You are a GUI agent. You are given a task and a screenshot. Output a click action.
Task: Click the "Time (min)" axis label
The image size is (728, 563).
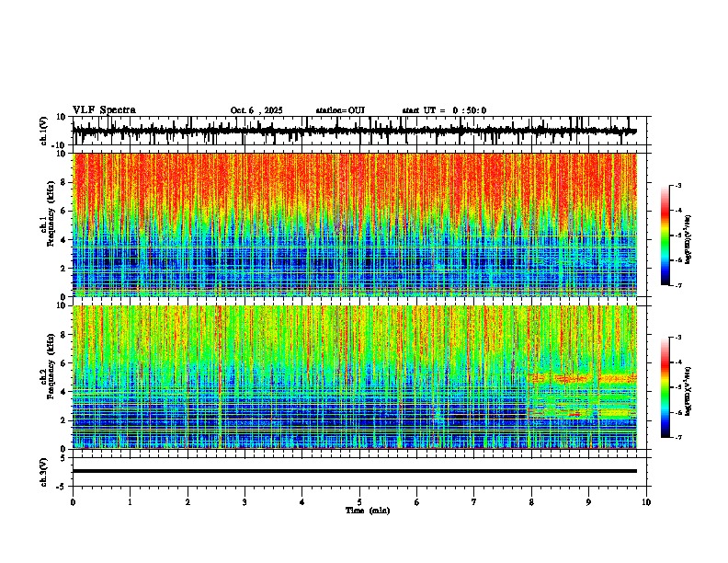point(368,511)
